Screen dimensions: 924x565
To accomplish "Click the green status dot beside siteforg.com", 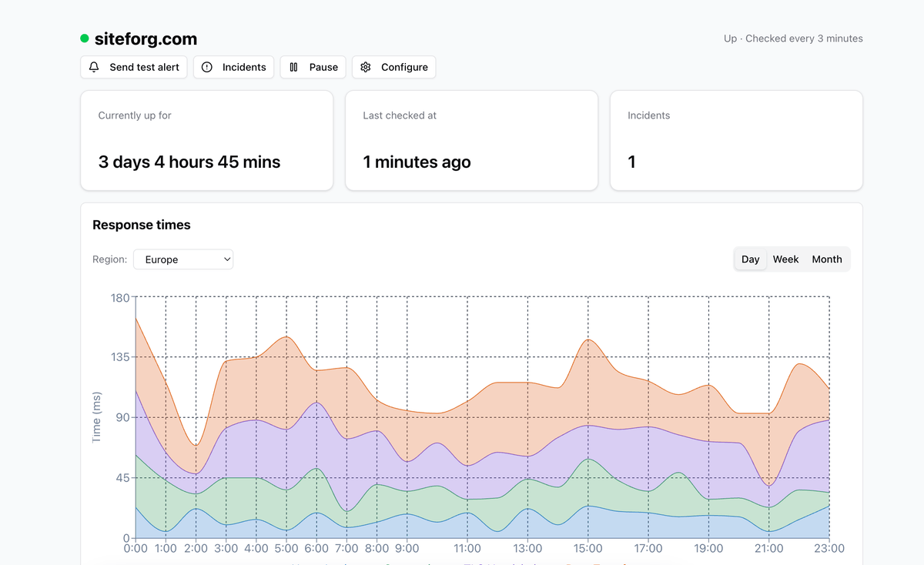I will [85, 38].
